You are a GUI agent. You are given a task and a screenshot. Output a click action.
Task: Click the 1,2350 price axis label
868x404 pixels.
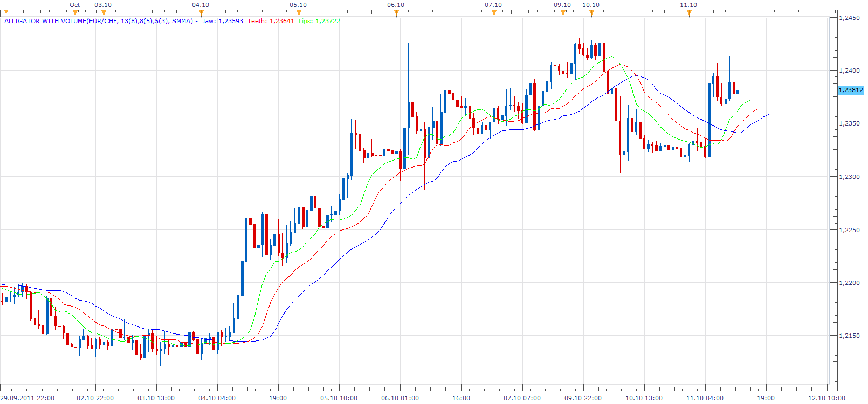[x=849, y=123]
